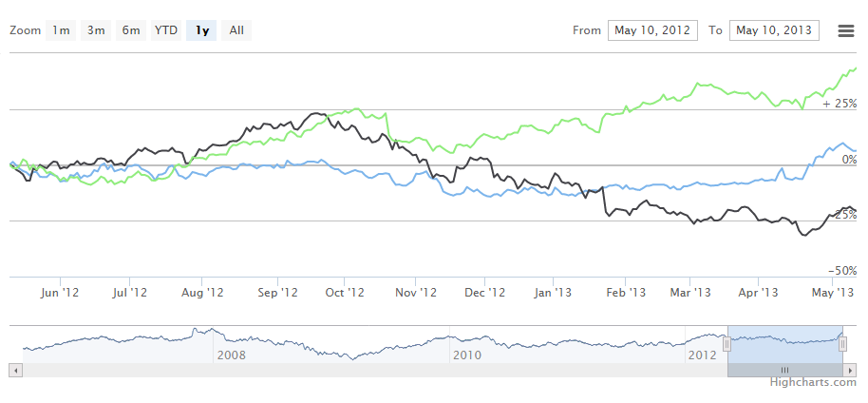Set zoom range to 3m

tap(96, 30)
